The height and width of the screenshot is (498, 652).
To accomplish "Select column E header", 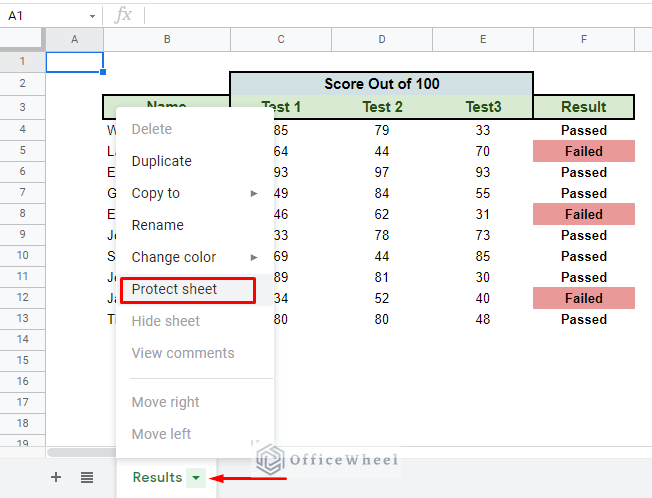I will [x=483, y=39].
